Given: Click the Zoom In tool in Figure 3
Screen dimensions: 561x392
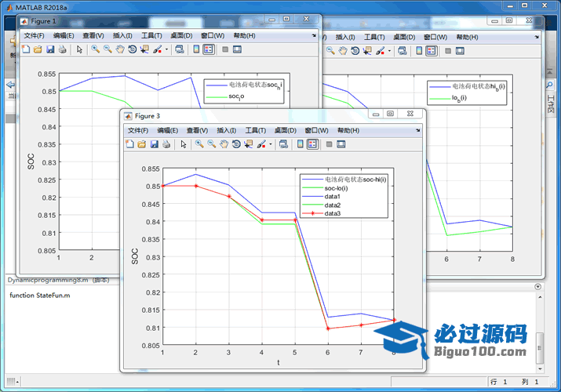Looking at the screenshot, I should [199, 144].
